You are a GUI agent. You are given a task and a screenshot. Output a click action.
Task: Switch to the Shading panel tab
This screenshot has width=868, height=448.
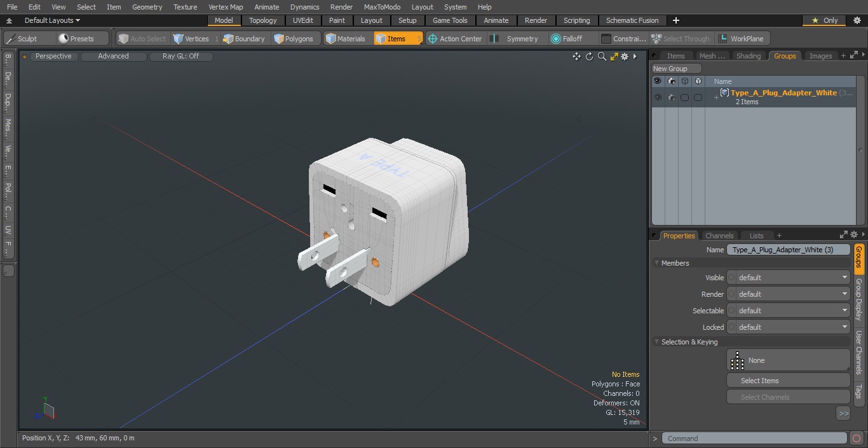coord(749,56)
